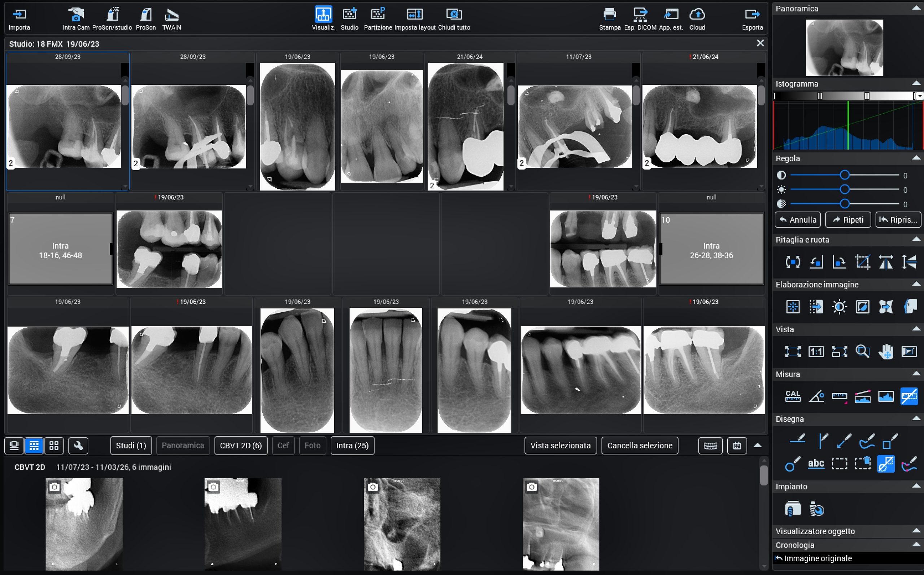Image resolution: width=924 pixels, height=575 pixels.
Task: Collapse the thumbnail browser with the up arrow
Action: click(757, 445)
